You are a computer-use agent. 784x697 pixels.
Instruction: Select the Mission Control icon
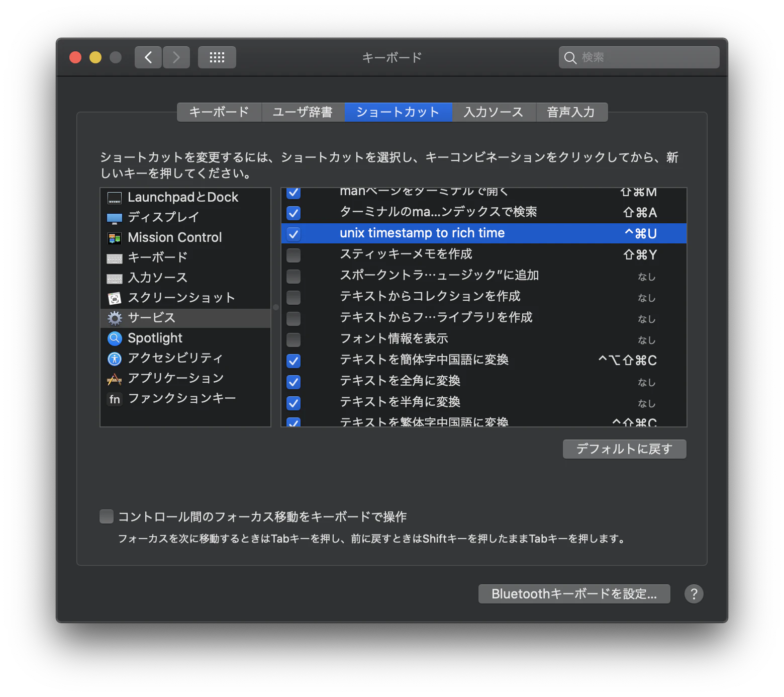coord(115,238)
